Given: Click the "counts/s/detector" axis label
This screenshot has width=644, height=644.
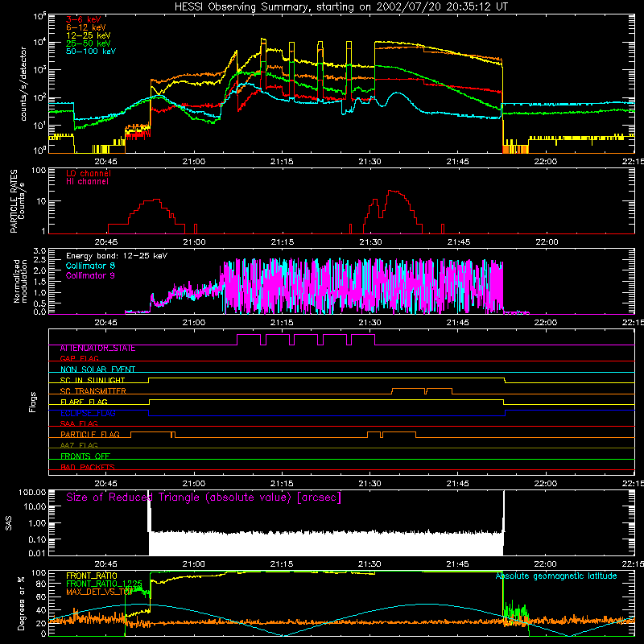Looking at the screenshot, I should [x=23, y=84].
